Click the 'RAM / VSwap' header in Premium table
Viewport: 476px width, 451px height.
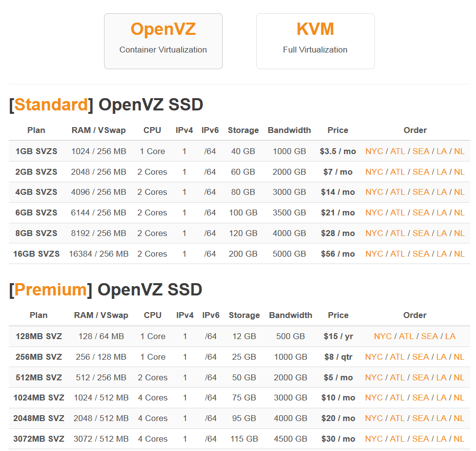point(101,316)
